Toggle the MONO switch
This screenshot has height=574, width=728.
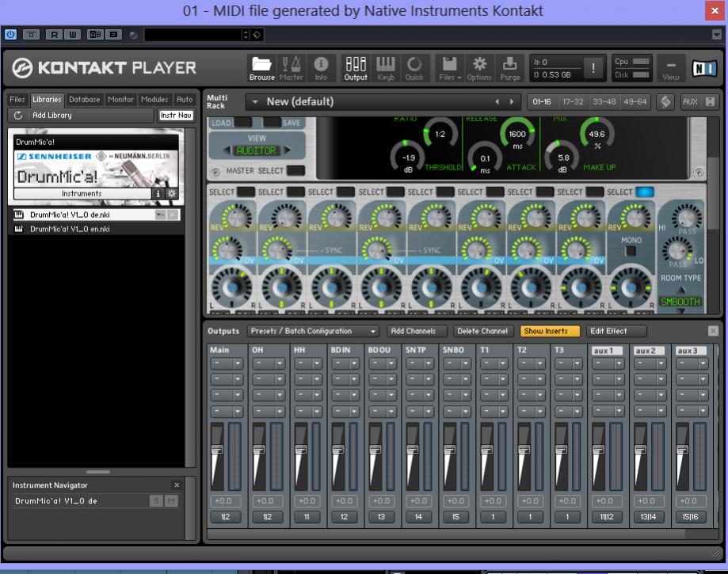point(631,250)
